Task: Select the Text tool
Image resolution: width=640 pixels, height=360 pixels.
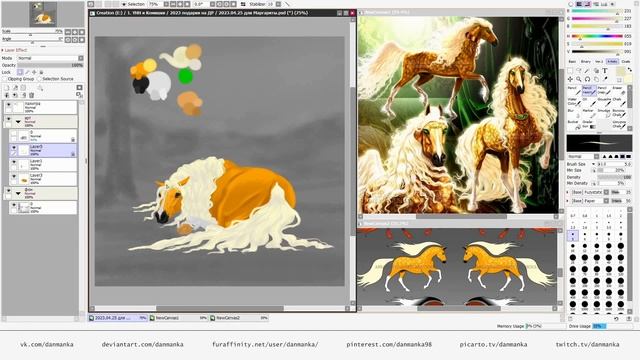Action: [605, 71]
